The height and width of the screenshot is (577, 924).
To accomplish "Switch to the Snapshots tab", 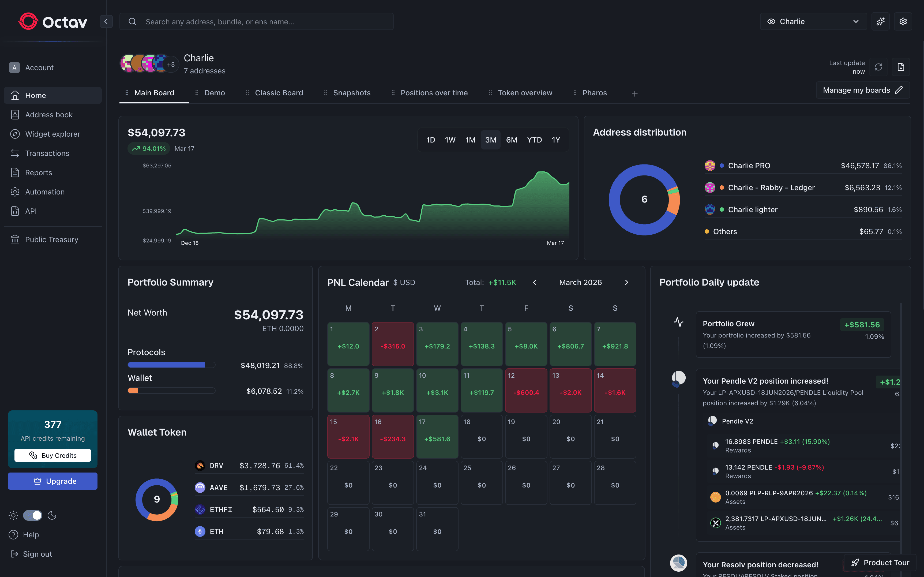I will tap(352, 93).
